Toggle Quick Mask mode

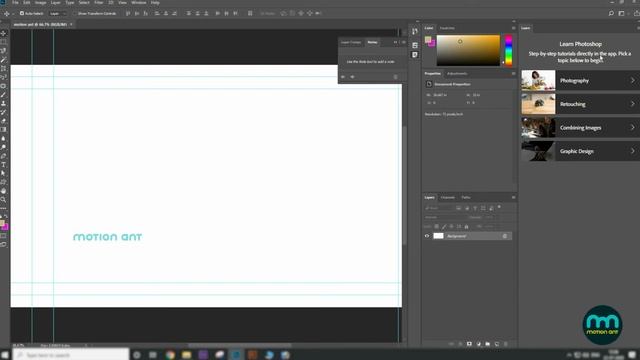tap(4, 236)
